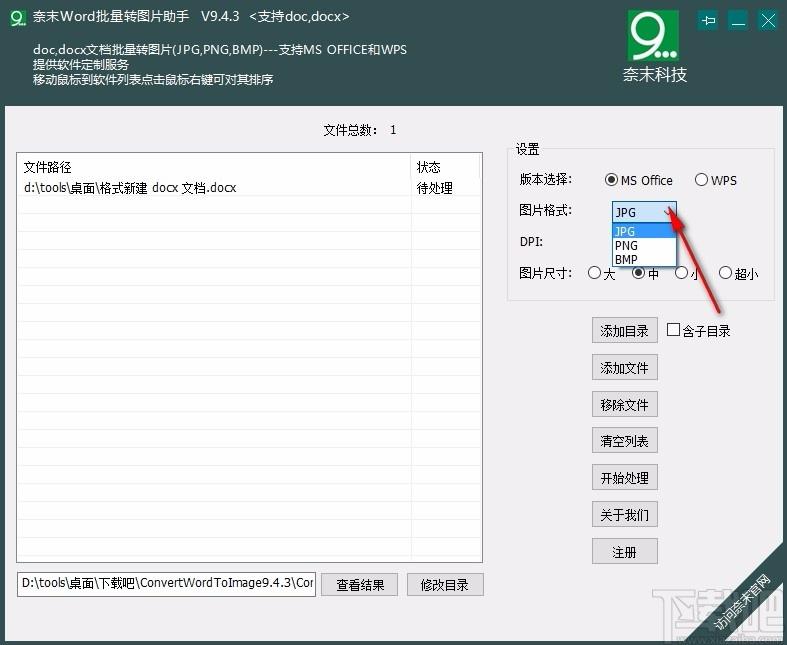Image resolution: width=787 pixels, height=645 pixels.
Task: Click the 状态 column header
Action: click(x=445, y=167)
